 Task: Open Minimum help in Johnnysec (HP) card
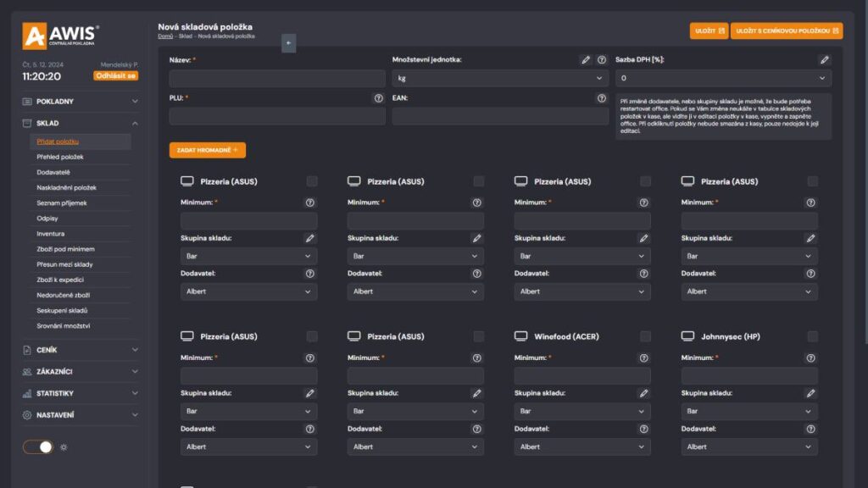tap(810, 358)
